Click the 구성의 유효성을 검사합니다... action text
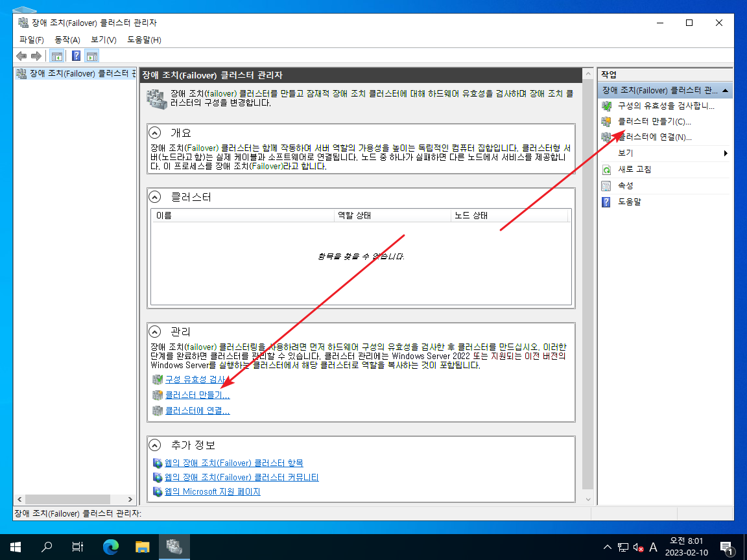Screen dimensions: 747x560 666,106
